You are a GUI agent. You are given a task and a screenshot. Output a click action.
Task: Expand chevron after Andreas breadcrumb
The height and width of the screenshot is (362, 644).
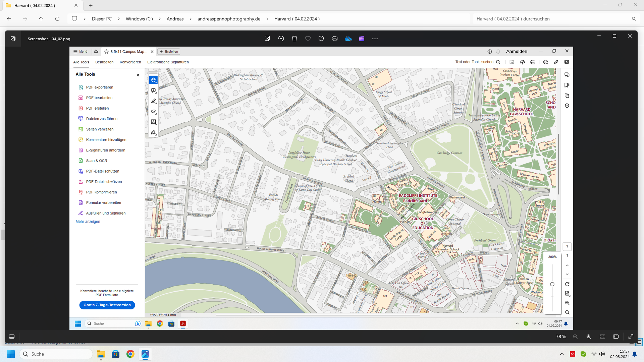191,19
